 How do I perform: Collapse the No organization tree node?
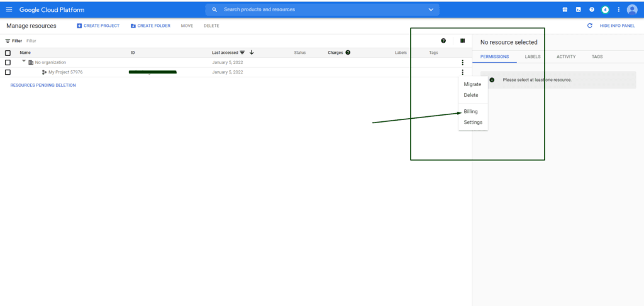[x=24, y=62]
